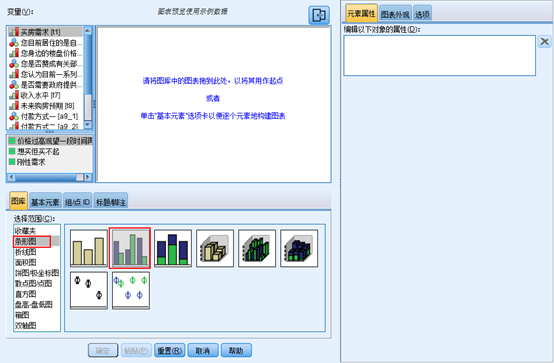Select the simple bar chart thumbnail
This screenshot has height=363, width=554.
click(89, 248)
